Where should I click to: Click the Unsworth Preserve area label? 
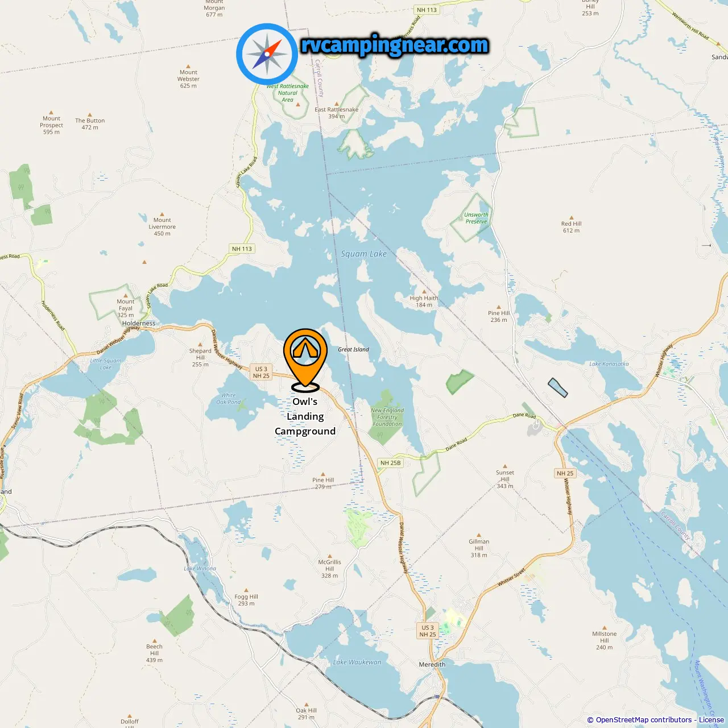pos(476,218)
